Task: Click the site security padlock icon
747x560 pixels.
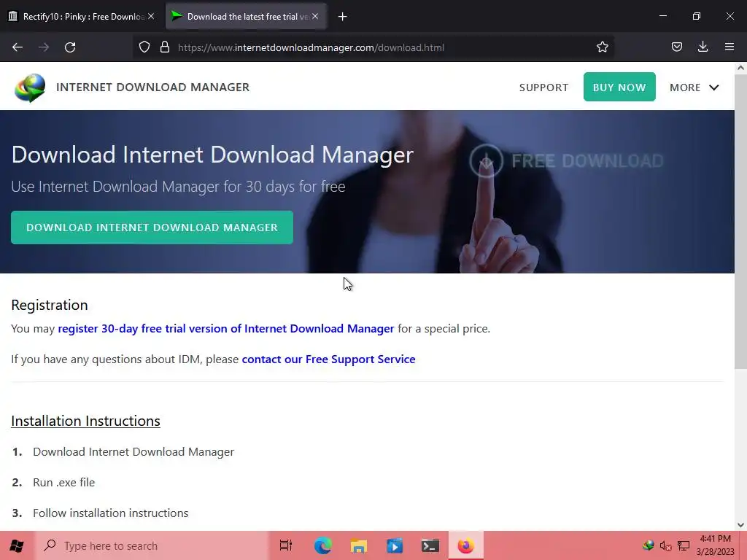Action: coord(165,47)
